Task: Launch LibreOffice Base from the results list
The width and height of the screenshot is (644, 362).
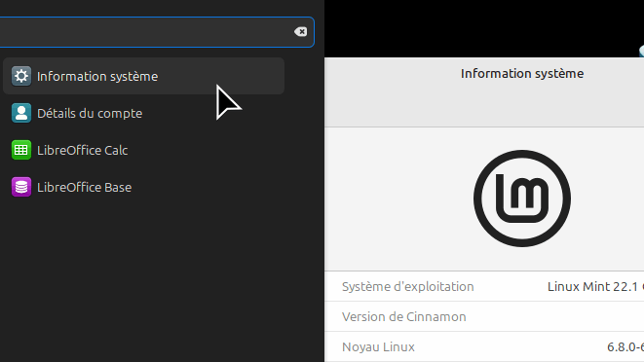Action: (144, 187)
